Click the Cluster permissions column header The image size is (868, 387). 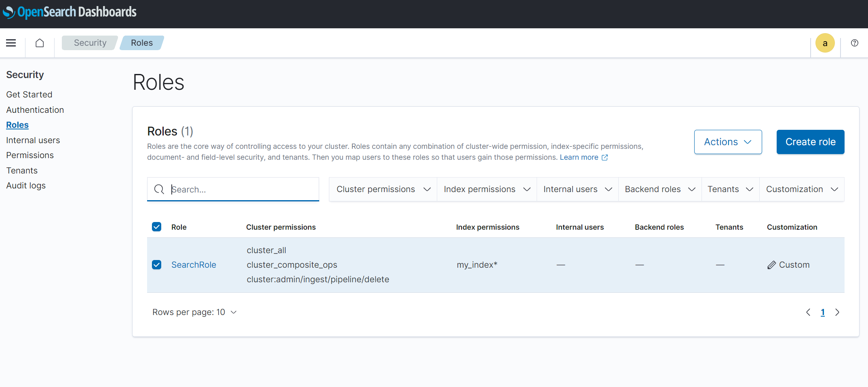point(281,227)
